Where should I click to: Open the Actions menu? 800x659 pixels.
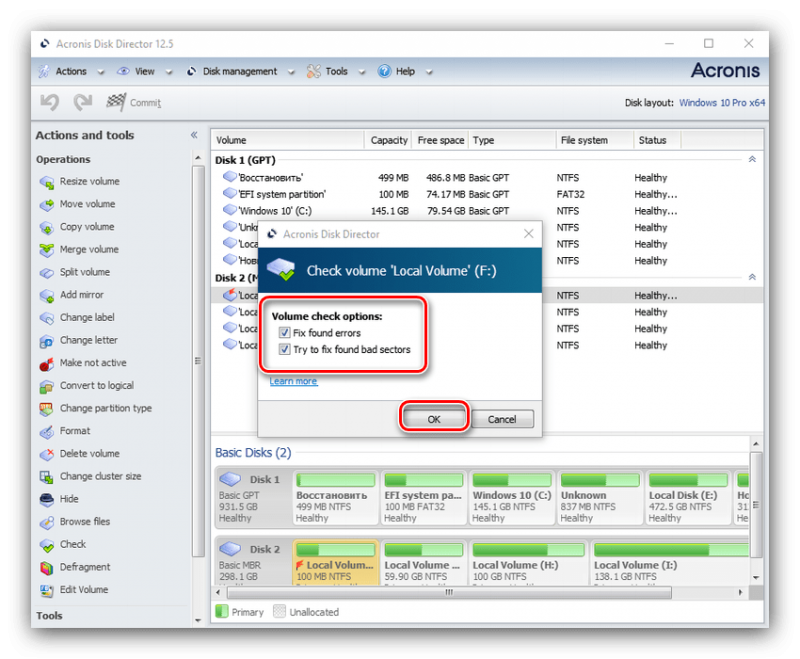click(x=71, y=71)
